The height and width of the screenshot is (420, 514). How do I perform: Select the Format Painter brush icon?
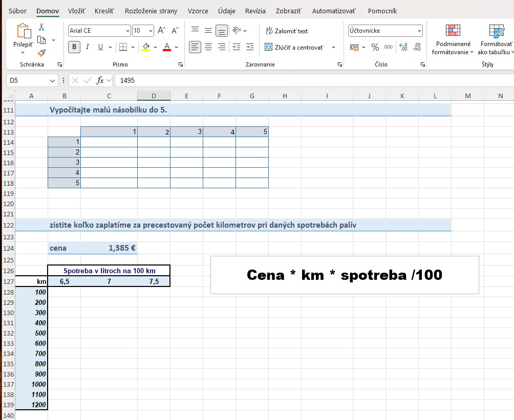(x=41, y=53)
